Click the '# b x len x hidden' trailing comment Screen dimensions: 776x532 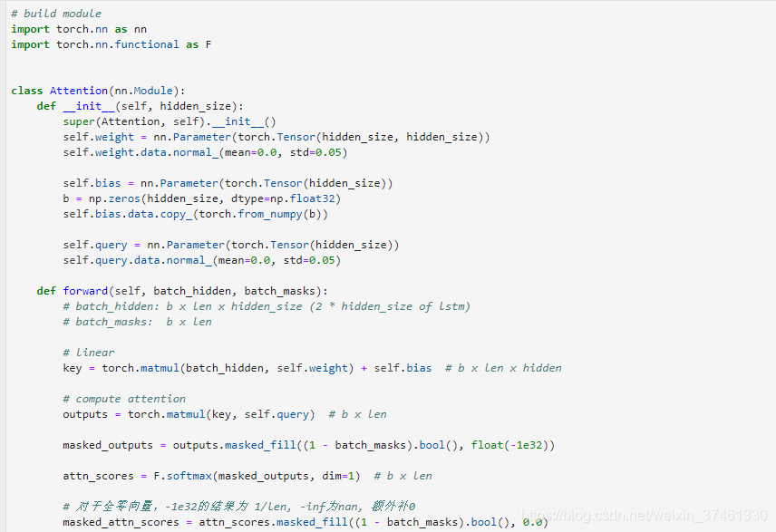(x=503, y=368)
